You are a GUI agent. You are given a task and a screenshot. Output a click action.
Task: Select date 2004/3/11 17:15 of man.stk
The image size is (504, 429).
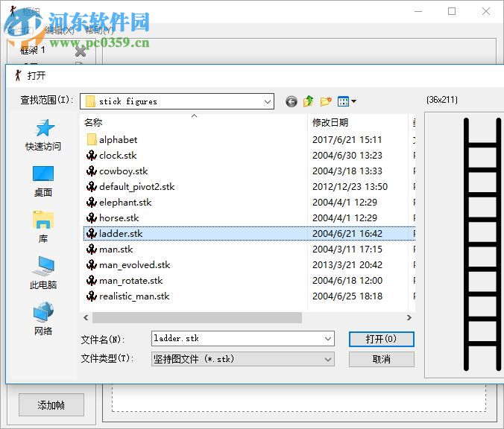click(347, 250)
